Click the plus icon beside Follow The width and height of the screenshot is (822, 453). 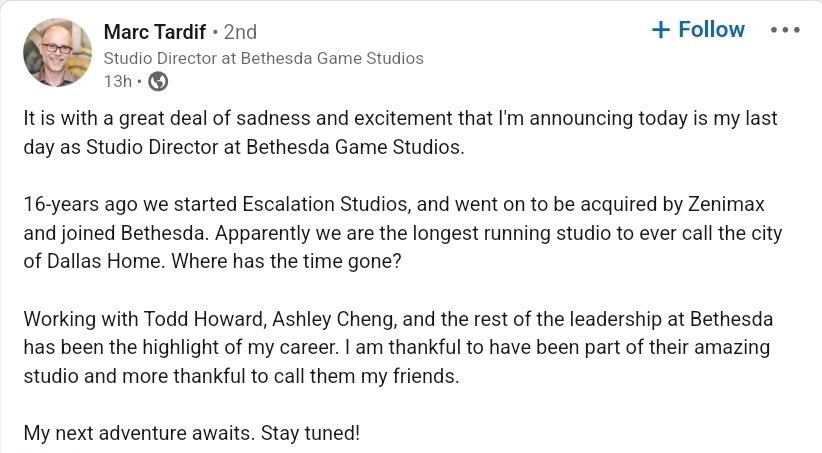(660, 30)
